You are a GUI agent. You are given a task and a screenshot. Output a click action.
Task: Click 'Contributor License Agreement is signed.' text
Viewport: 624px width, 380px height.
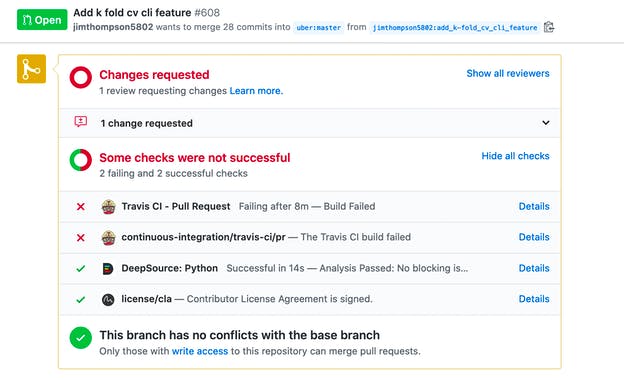(x=280, y=299)
